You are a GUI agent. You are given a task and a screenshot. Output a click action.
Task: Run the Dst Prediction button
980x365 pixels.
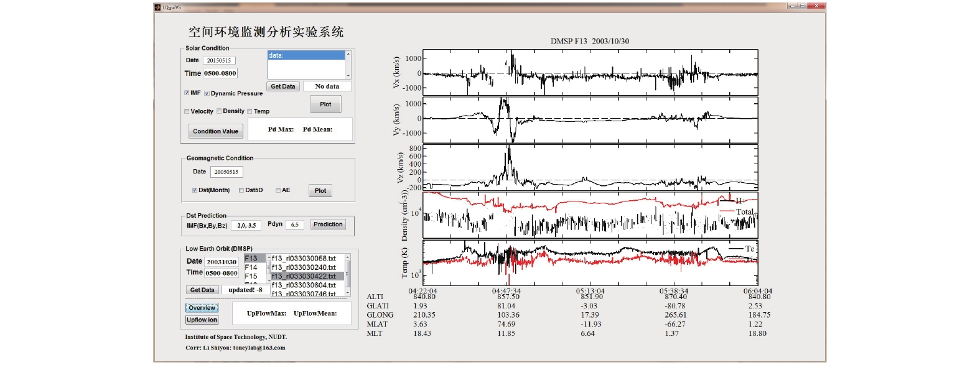[328, 224]
